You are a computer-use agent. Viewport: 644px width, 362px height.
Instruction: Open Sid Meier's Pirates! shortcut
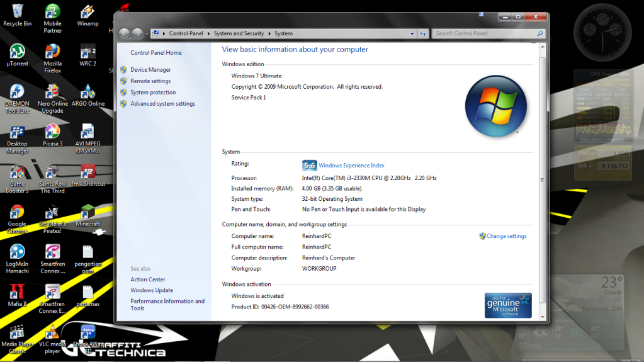[x=53, y=219]
